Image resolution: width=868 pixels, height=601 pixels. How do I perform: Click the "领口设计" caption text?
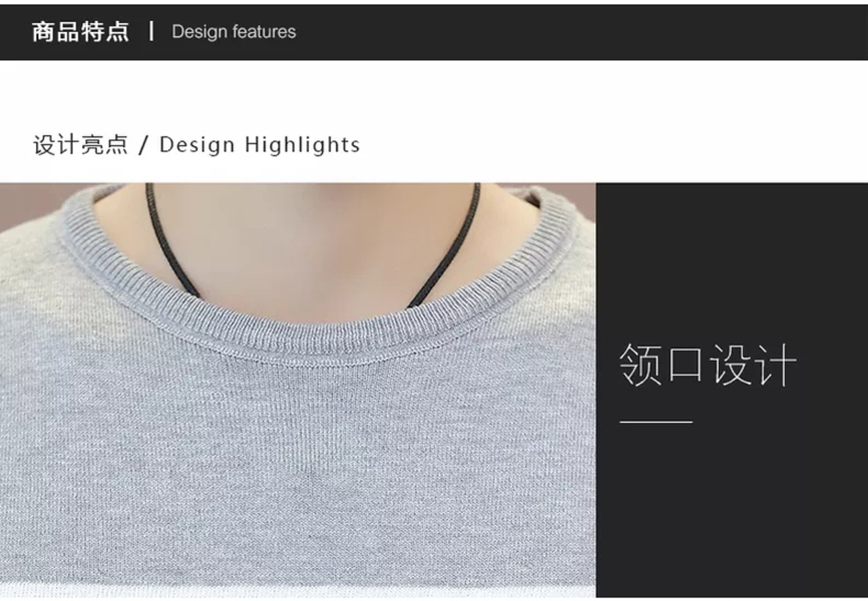pos(708,365)
